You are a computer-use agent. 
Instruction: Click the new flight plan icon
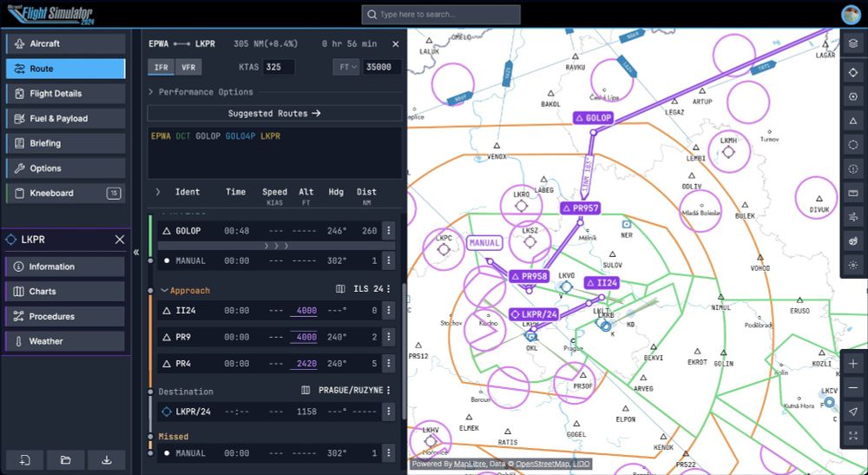coord(24,460)
